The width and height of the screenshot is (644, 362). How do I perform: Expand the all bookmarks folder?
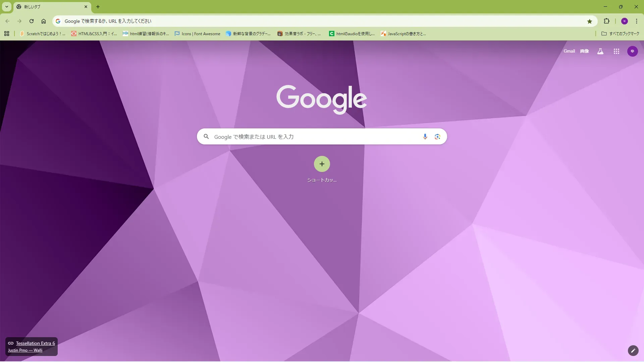(620, 34)
